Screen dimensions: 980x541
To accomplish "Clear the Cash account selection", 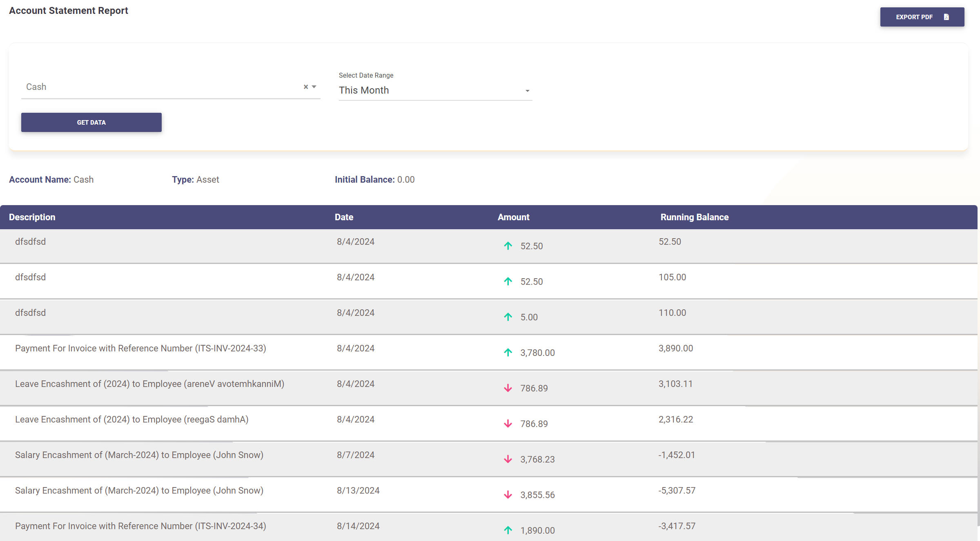I will click(305, 87).
